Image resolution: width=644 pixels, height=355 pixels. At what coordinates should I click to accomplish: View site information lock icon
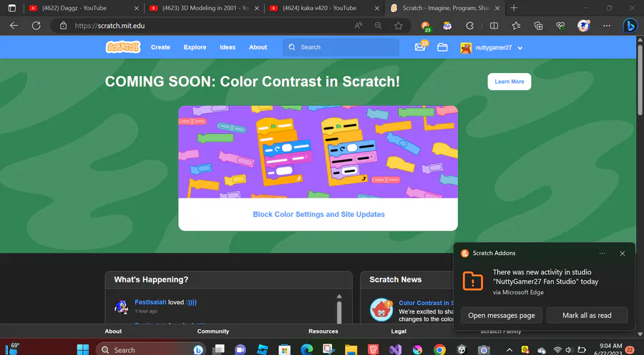point(63,26)
